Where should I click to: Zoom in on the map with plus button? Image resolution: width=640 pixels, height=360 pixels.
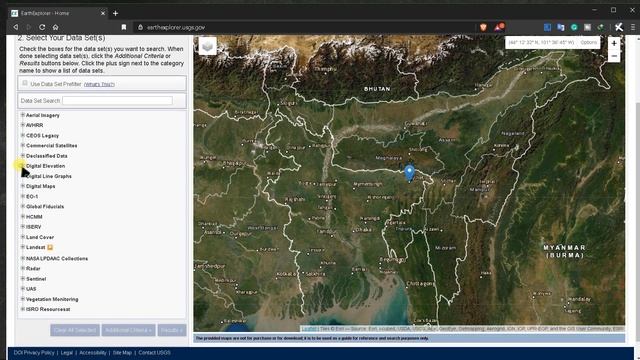[614, 43]
